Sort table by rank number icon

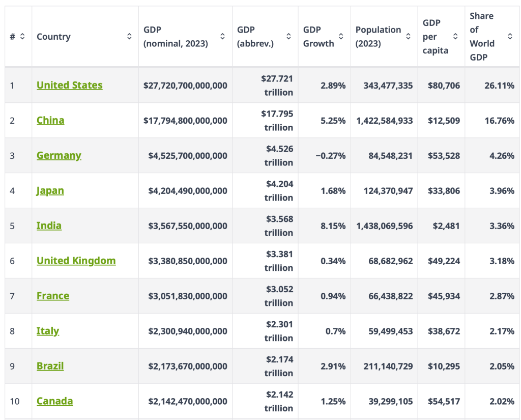pyautogui.click(x=22, y=37)
